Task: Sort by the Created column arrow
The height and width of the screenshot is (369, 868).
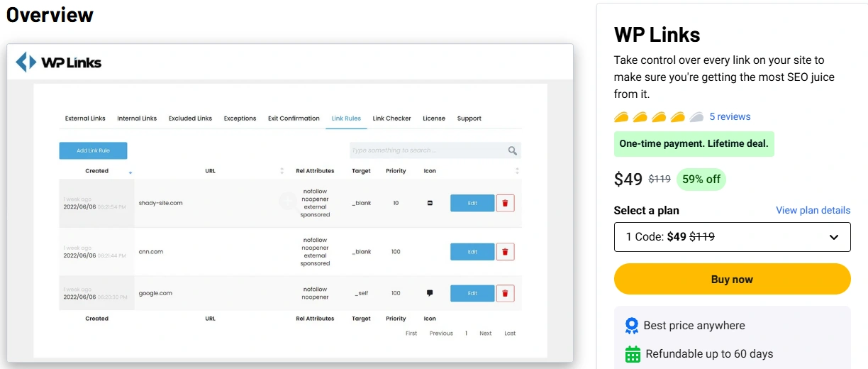Action: [x=130, y=172]
